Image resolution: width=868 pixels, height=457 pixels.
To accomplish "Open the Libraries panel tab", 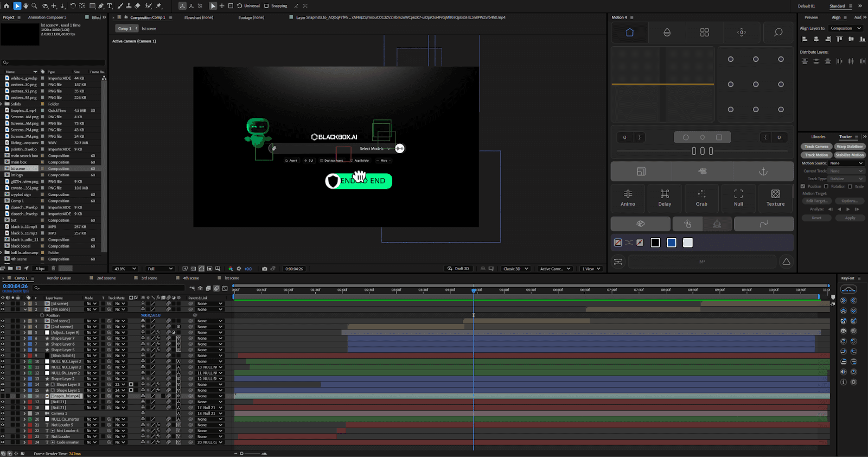I will pyautogui.click(x=818, y=137).
